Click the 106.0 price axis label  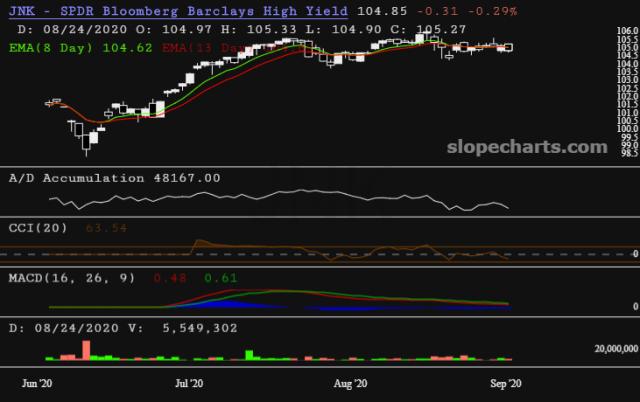pyautogui.click(x=627, y=31)
